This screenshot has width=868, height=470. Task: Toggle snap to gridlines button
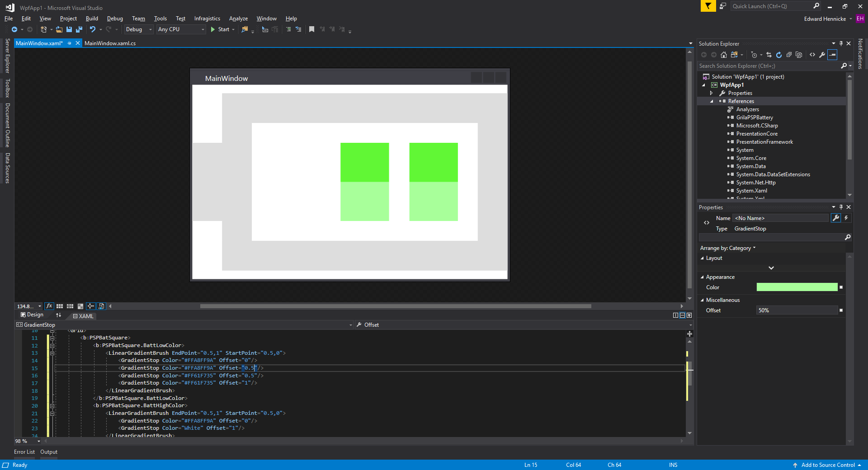(70, 306)
